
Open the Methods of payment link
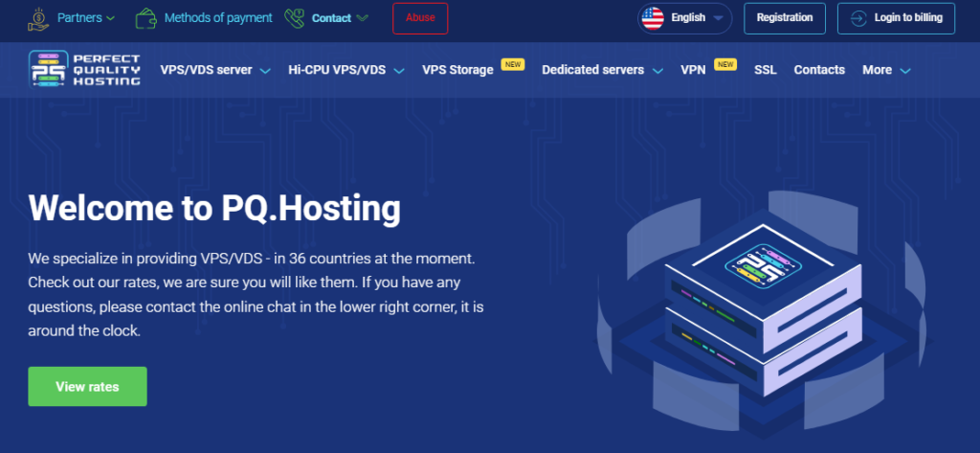point(218,18)
